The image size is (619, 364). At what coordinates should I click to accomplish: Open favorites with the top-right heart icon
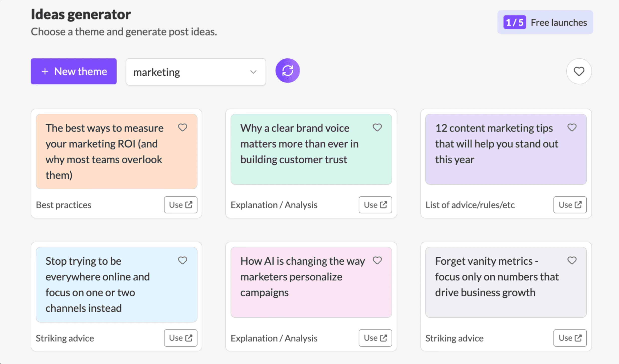(x=579, y=72)
